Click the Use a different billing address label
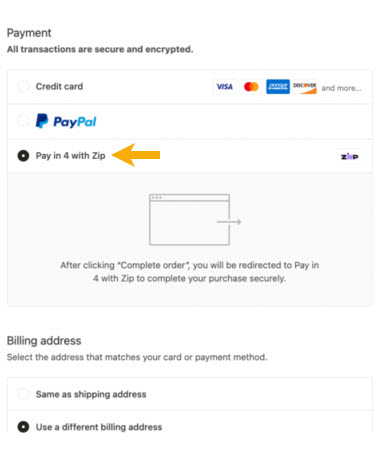The height and width of the screenshot is (455, 392). (x=99, y=427)
